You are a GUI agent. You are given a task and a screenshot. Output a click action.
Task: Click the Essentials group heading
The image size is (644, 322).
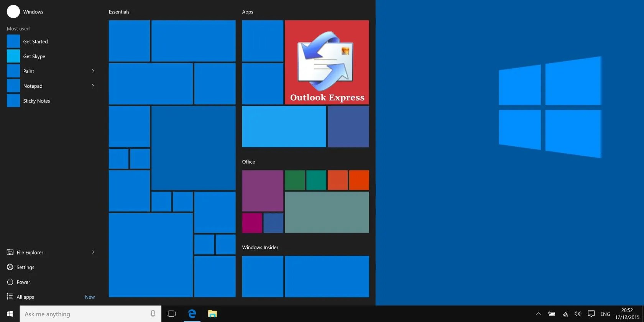pos(119,12)
